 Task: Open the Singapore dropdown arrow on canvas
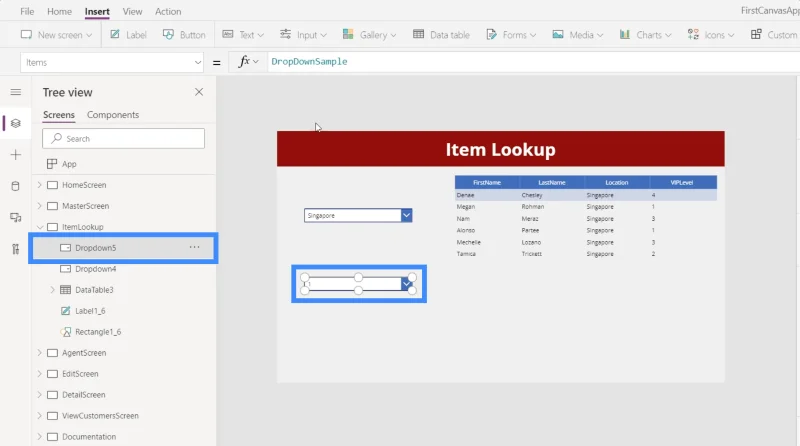(x=407, y=215)
